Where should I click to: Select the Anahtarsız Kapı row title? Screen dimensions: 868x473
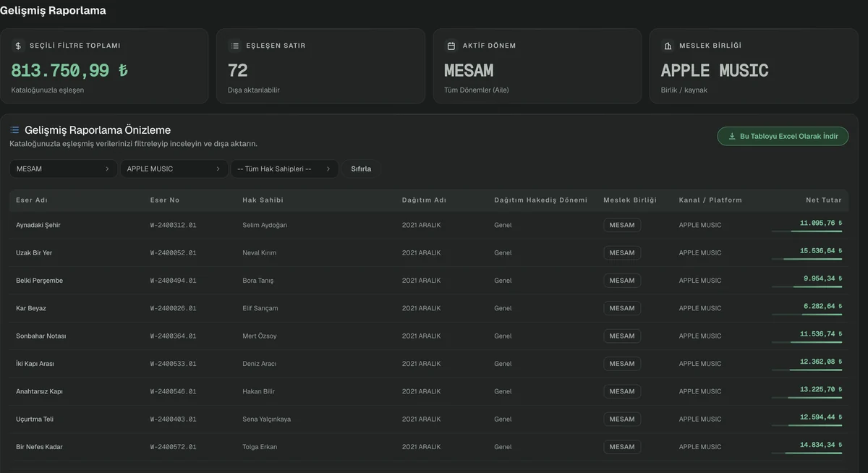[x=39, y=391]
